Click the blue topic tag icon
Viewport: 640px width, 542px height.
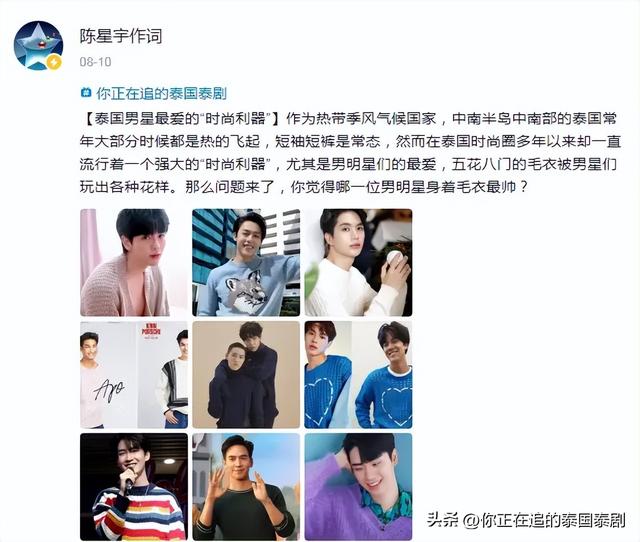pyautogui.click(x=86, y=93)
